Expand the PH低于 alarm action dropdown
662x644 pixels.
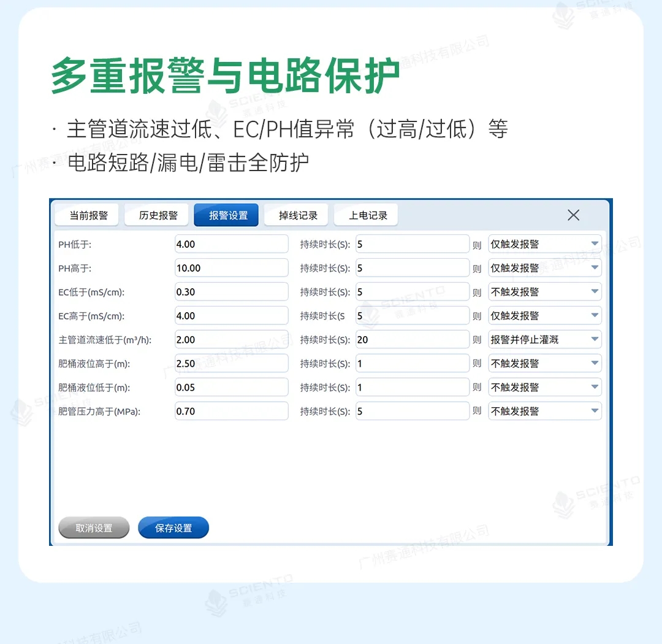coord(544,244)
